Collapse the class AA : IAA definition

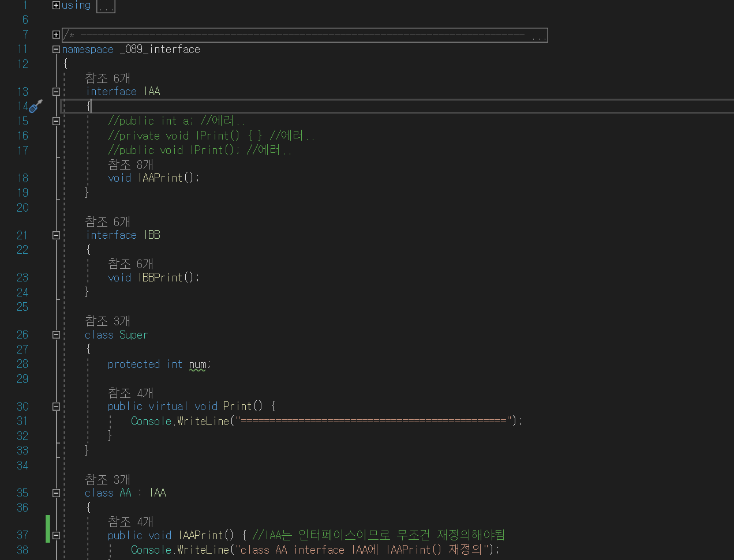(56, 493)
